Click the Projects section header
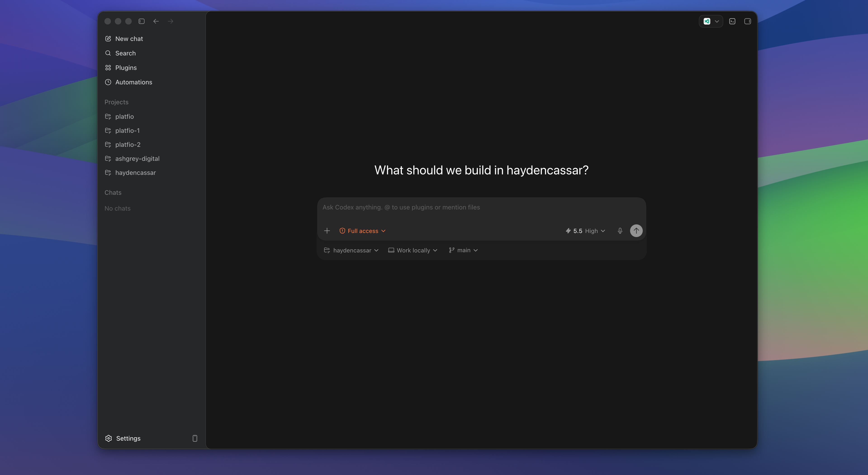Screen dimensions: 868x475 [x=116, y=102]
